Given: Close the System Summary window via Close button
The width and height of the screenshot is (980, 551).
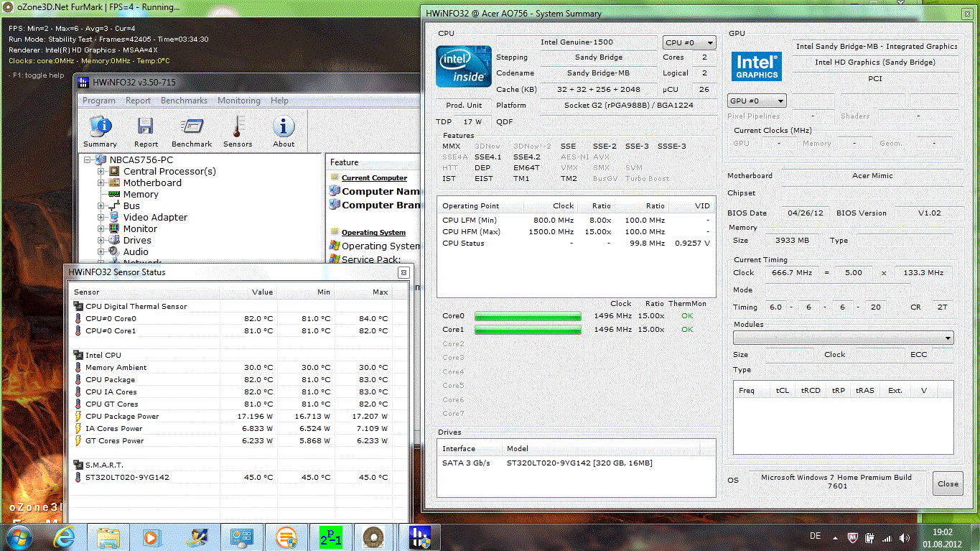Looking at the screenshot, I should (948, 483).
